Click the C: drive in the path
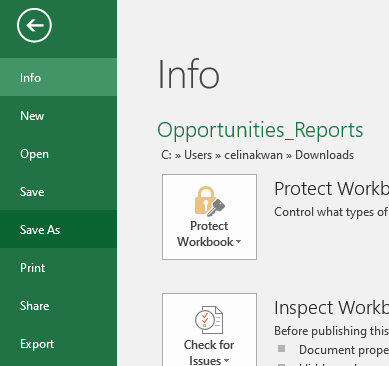This screenshot has height=366, width=389. pyautogui.click(x=166, y=155)
